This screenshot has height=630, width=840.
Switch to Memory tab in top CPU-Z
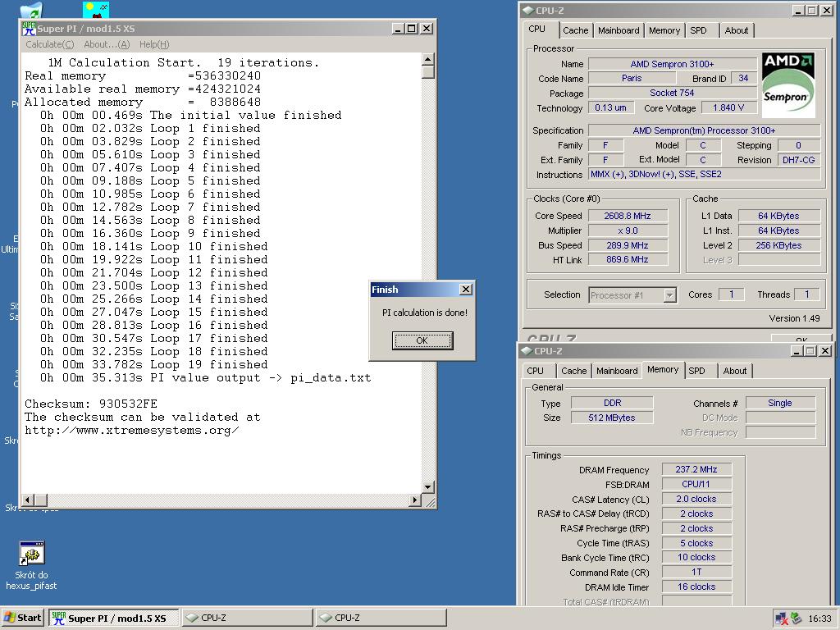[x=664, y=30]
